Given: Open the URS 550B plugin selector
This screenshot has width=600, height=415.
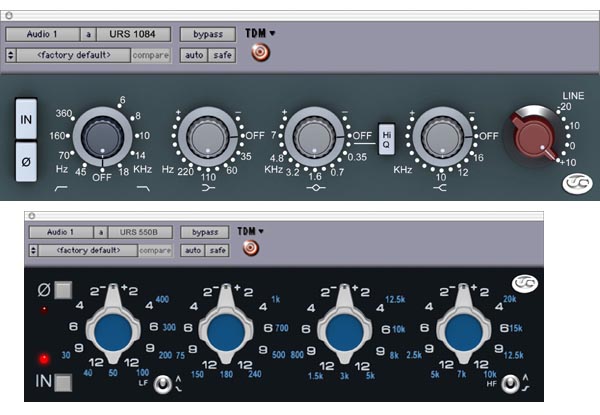Looking at the screenshot, I should [x=140, y=232].
